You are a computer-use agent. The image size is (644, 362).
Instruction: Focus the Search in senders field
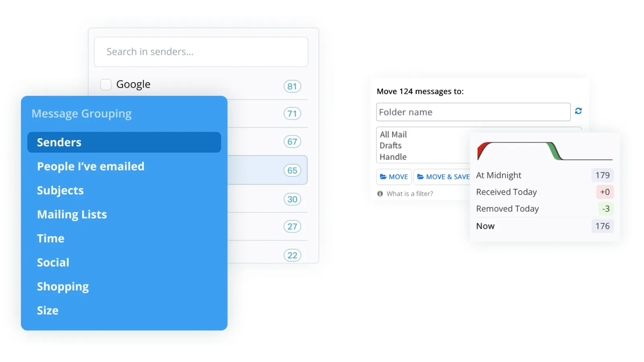click(201, 52)
